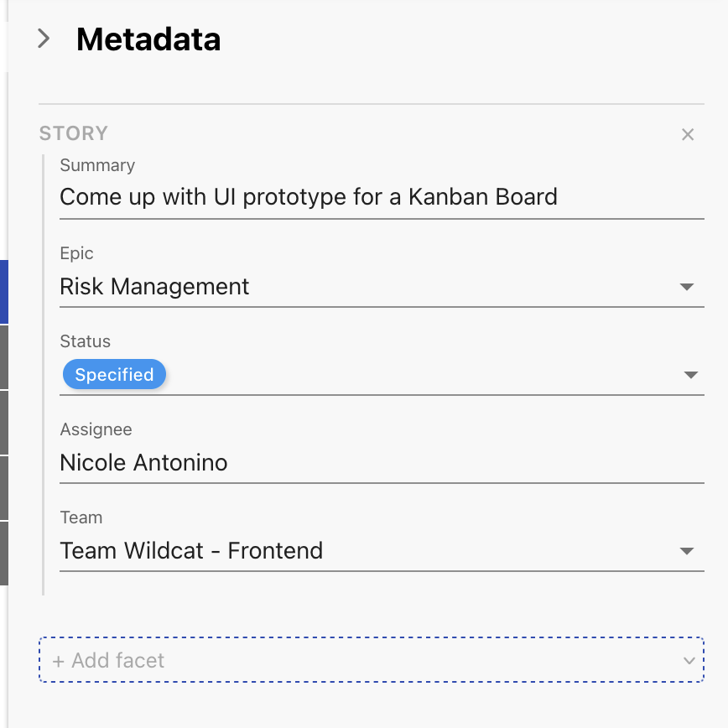This screenshot has width=728, height=728.
Task: Click the Specified status chip
Action: [x=114, y=375]
